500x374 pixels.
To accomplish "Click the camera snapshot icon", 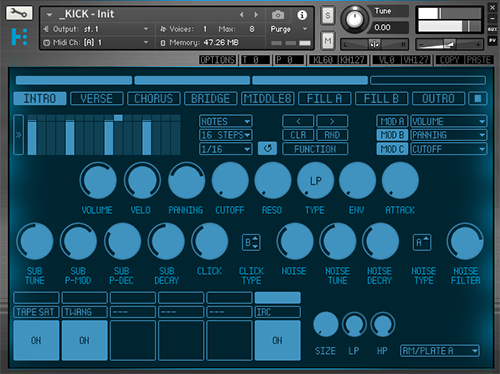I will pyautogui.click(x=278, y=15).
